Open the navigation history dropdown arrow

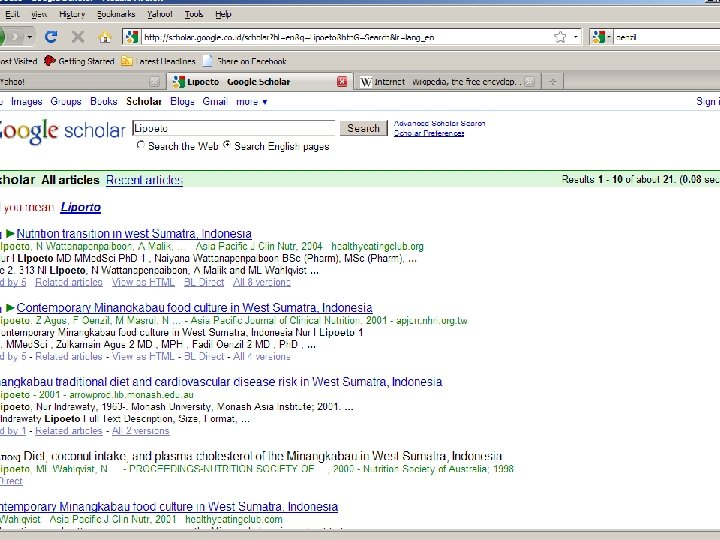[x=30, y=37]
